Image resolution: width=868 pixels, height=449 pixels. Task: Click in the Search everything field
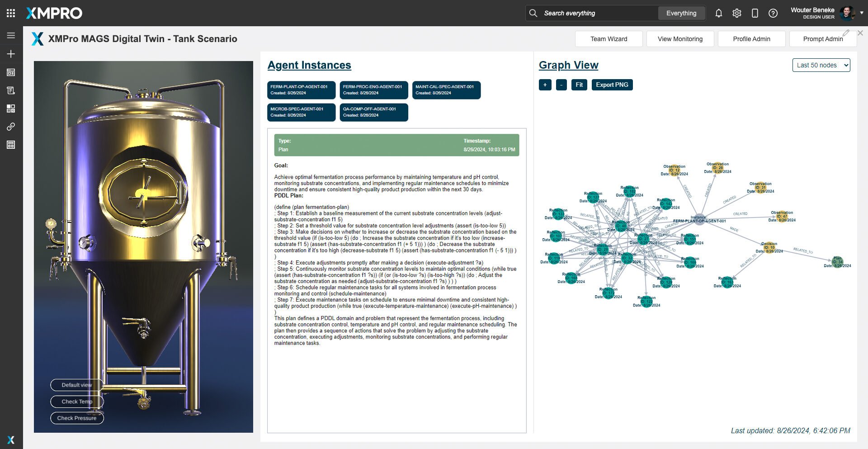point(597,13)
